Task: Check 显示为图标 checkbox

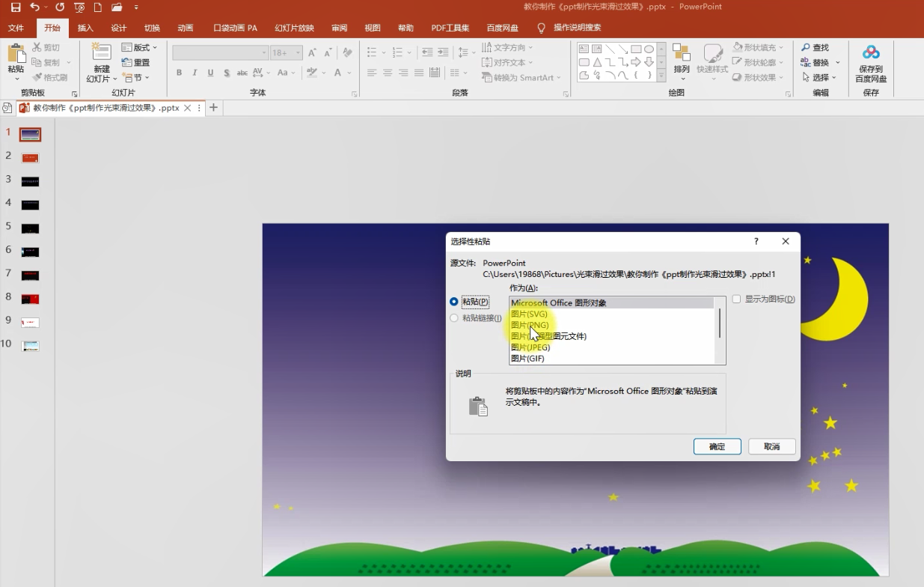Action: click(x=737, y=299)
